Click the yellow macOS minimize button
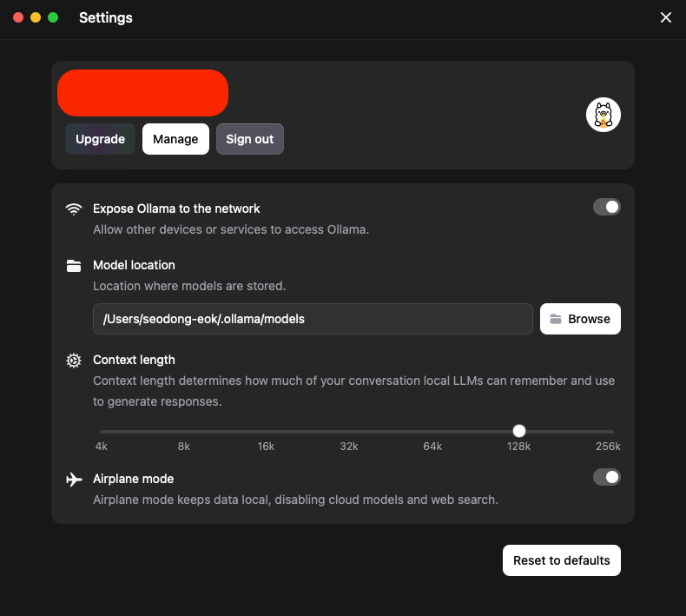The height and width of the screenshot is (616, 686). (36, 17)
